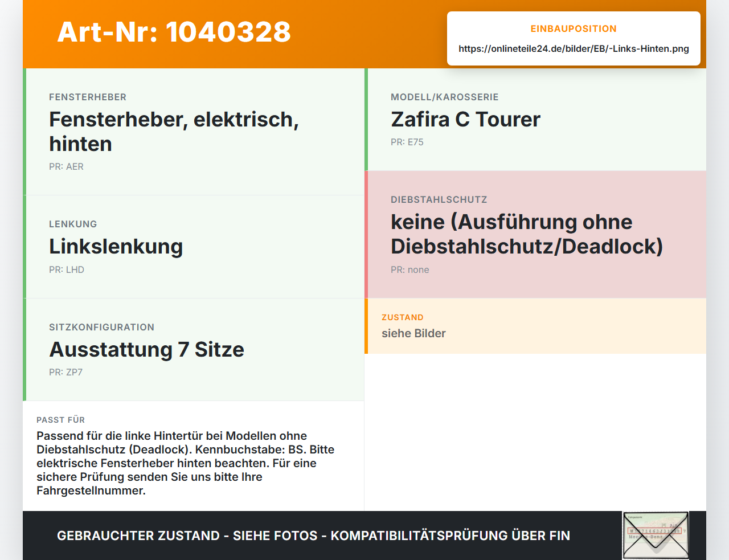Viewport: 729px width, 560px height.
Task: Select the Ausstattung 7 Sitze value
Action: [147, 349]
